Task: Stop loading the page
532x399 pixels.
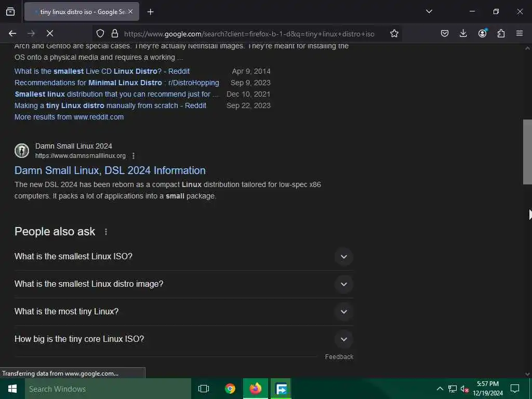Action: point(50,33)
